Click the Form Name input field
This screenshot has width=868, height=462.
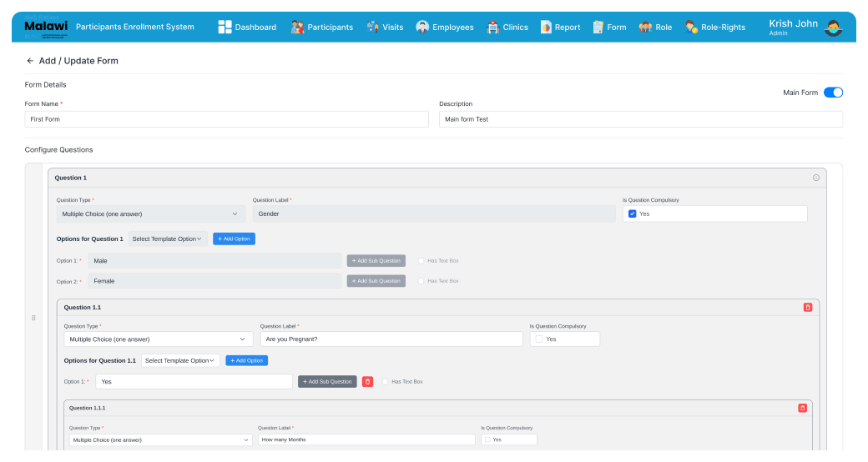pyautogui.click(x=226, y=119)
